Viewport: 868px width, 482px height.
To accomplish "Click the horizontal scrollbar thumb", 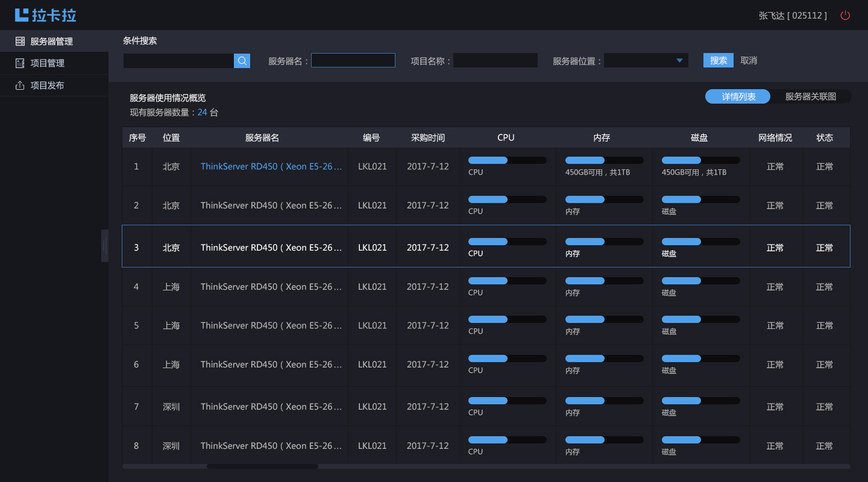I will click(262, 466).
